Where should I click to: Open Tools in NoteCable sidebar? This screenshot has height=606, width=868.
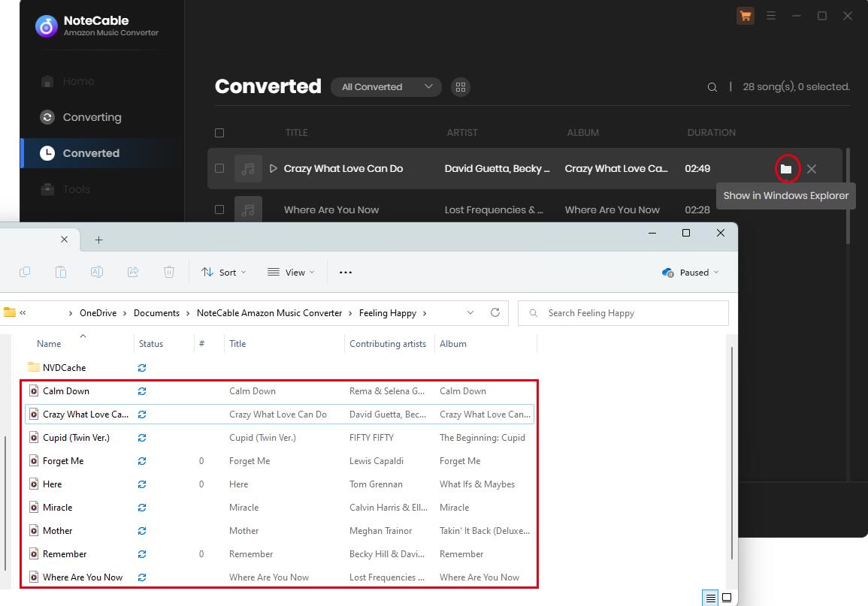(x=76, y=189)
